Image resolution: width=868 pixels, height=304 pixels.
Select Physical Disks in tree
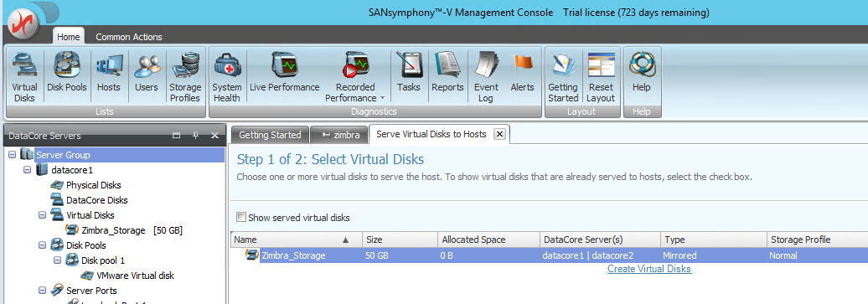(94, 185)
